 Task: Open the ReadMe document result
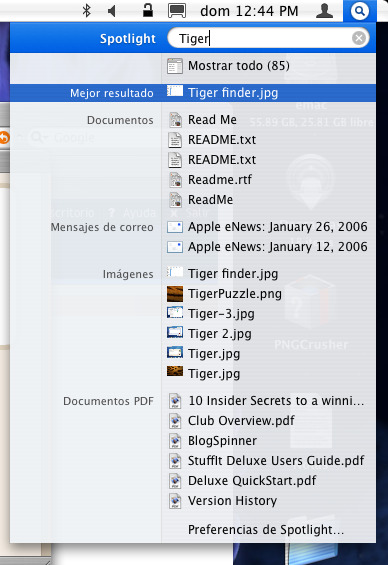[x=210, y=200]
